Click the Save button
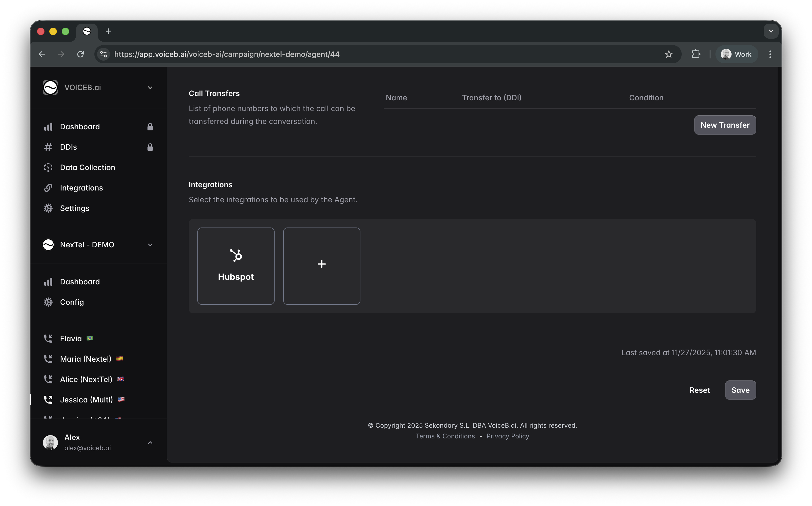Screen dimensions: 812x506 pyautogui.click(x=740, y=390)
